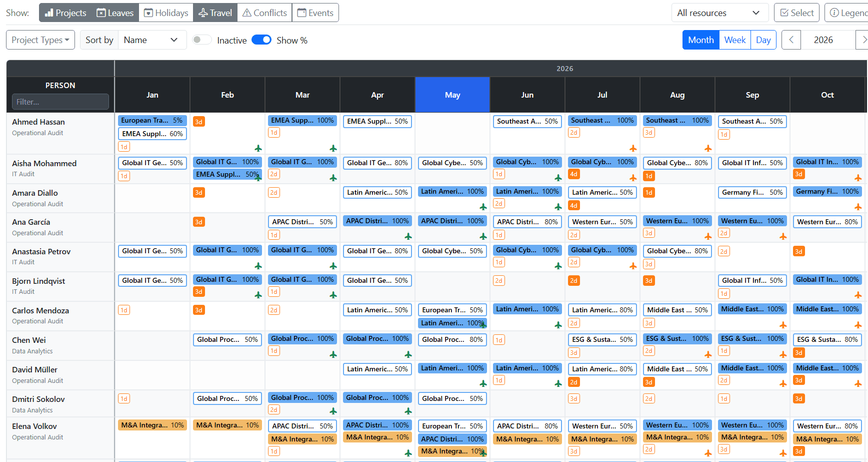Click Ana García's August orange plane icon
This screenshot has width=868, height=462.
coord(708,236)
